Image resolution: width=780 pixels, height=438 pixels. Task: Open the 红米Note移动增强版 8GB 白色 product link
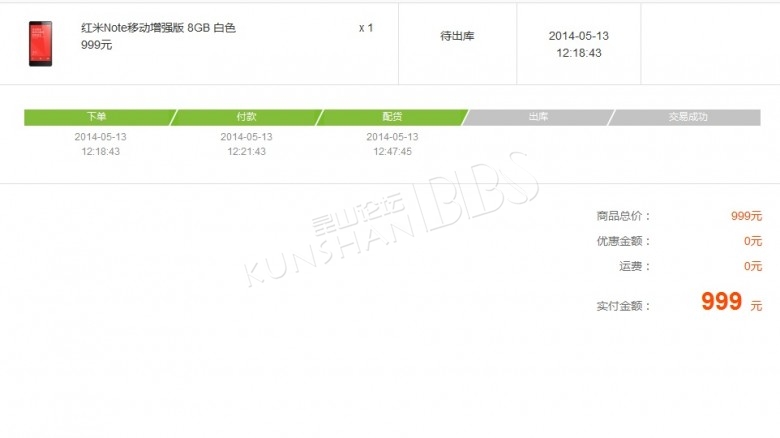point(158,28)
